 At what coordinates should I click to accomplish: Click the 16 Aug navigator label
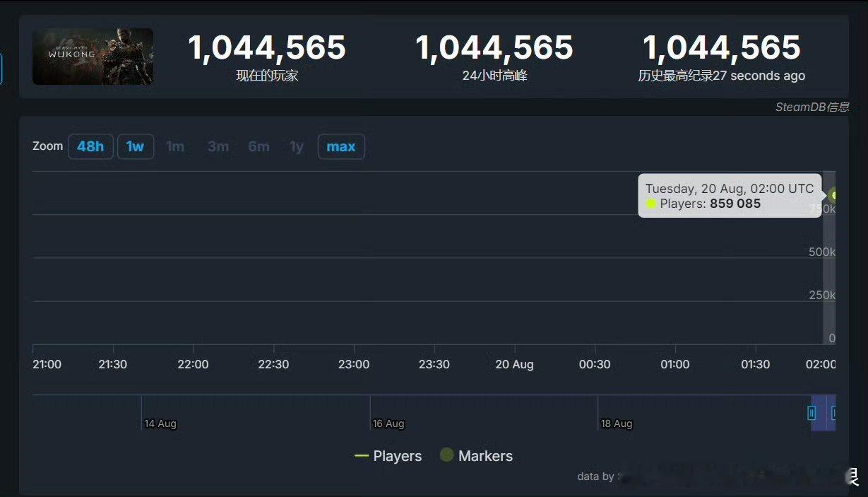coord(388,423)
